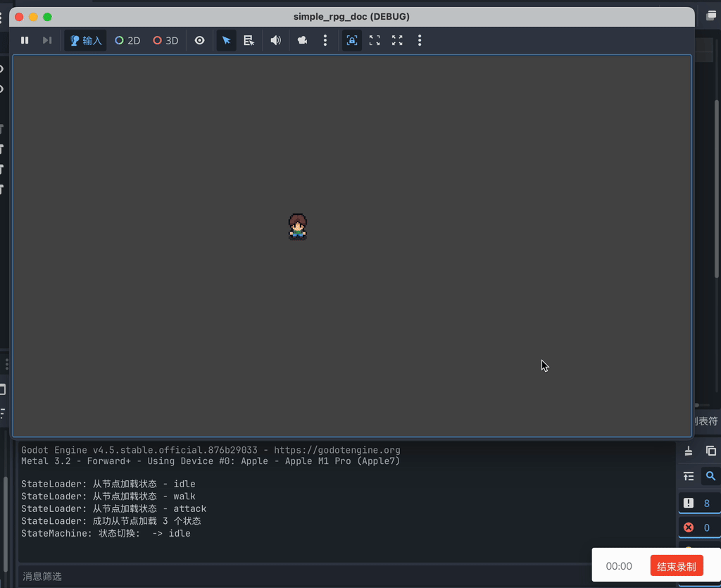Image resolution: width=721 pixels, height=588 pixels.
Task: Open camera override options menu
Action: tap(325, 40)
